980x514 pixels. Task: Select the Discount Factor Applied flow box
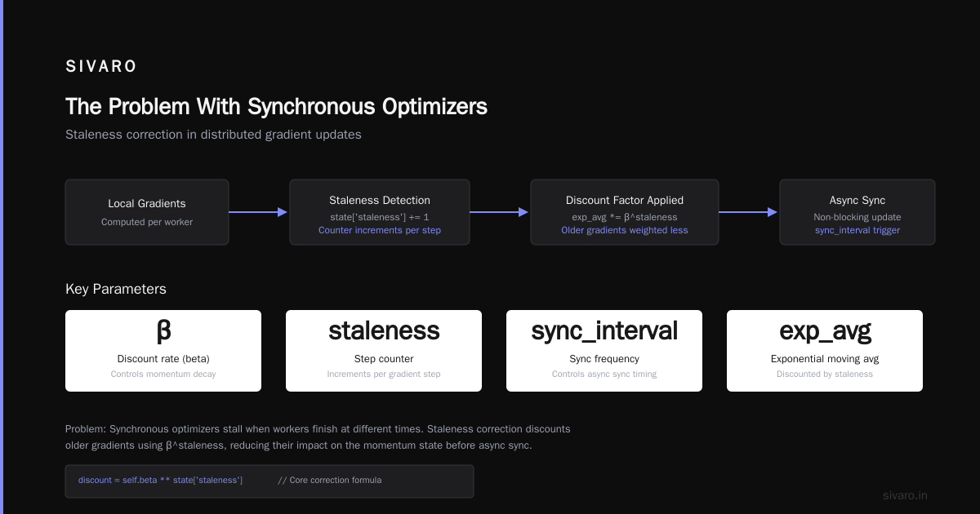pyautogui.click(x=625, y=212)
